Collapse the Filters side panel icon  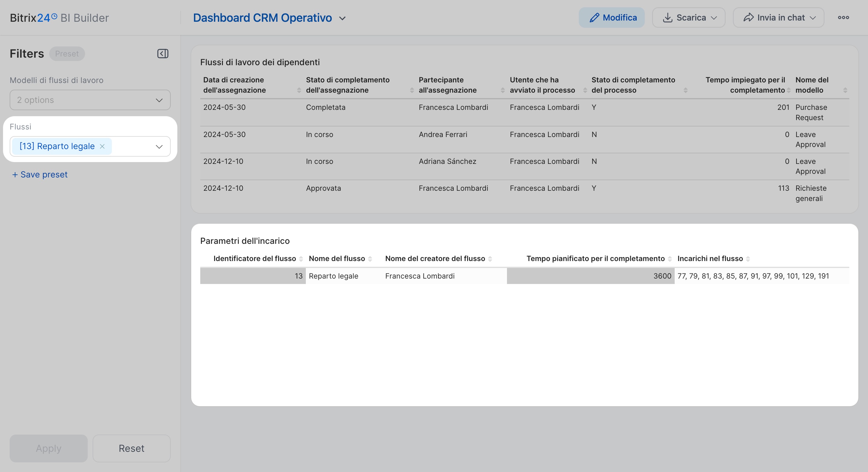coord(163,54)
